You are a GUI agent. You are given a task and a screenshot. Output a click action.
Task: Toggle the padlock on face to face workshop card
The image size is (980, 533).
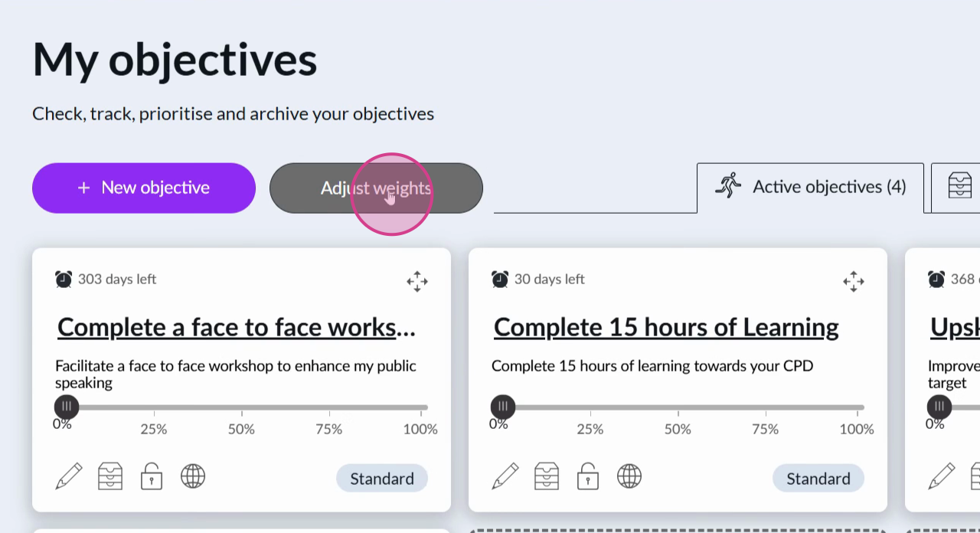152,476
